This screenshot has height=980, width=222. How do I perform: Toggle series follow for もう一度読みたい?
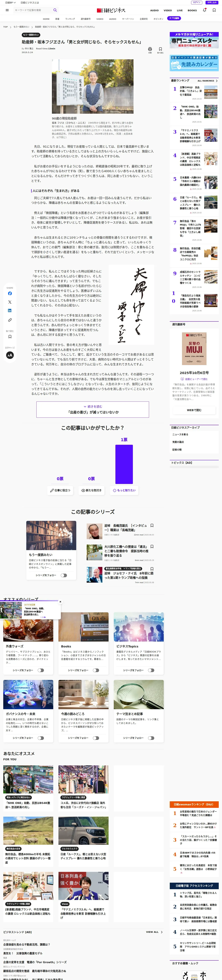pos(63,575)
